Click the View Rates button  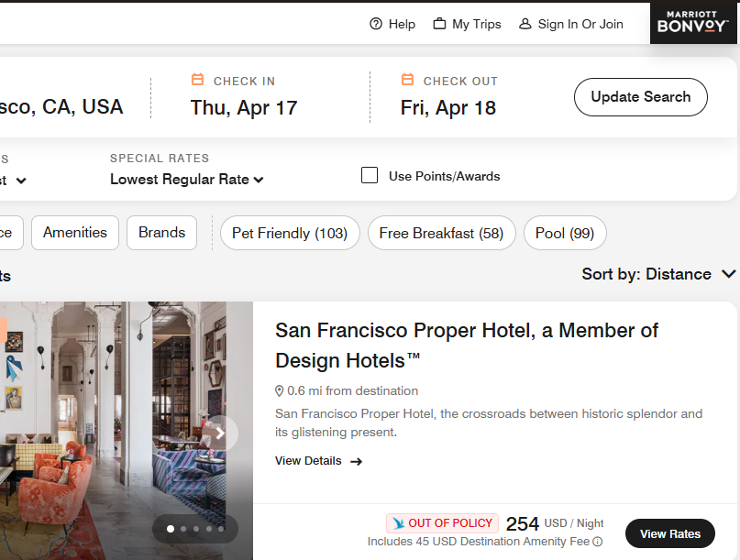(669, 533)
